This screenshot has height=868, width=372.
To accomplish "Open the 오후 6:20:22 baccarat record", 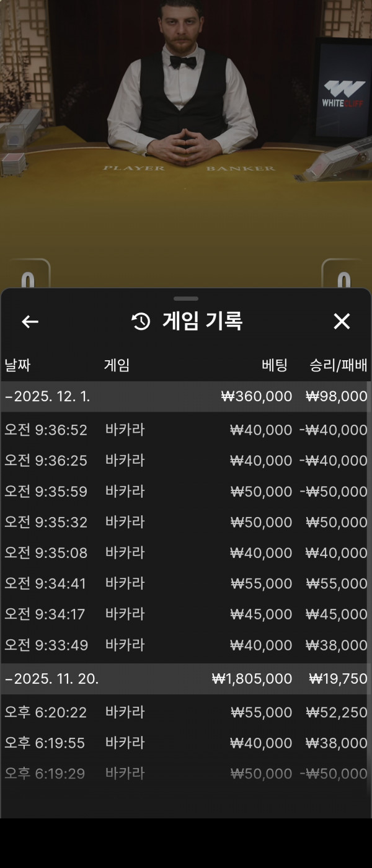I will [186, 712].
